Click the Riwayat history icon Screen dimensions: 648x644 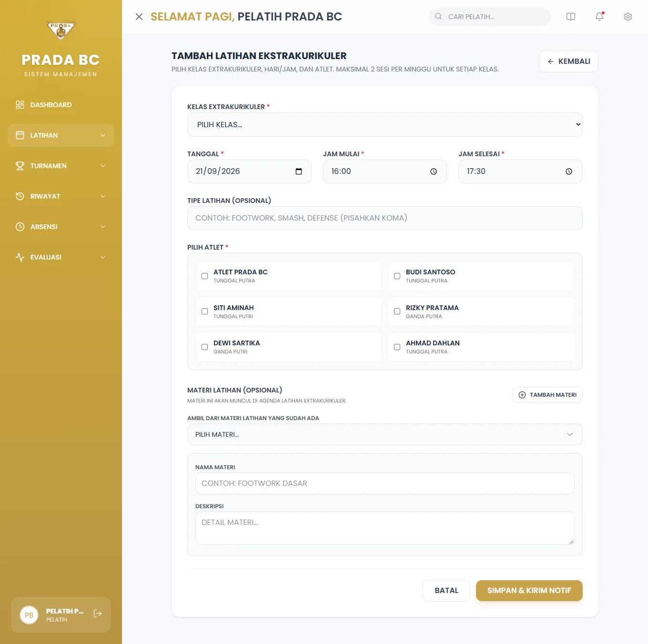click(20, 196)
